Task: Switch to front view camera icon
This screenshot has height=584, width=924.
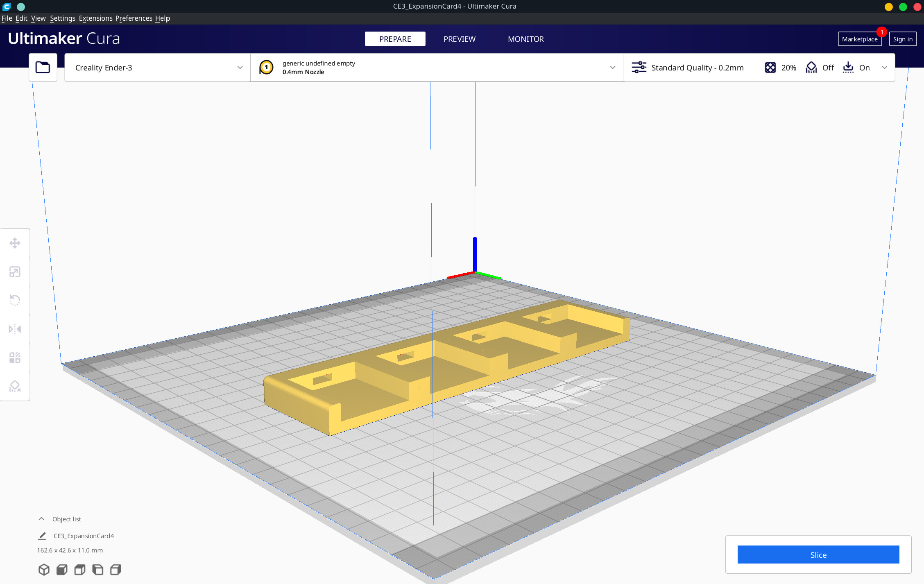Action: pos(62,570)
